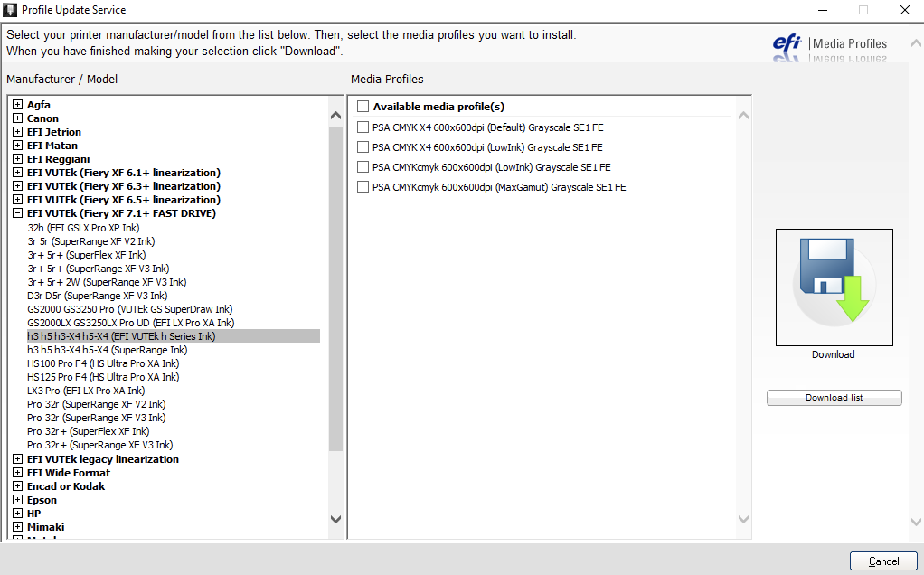The width and height of the screenshot is (924, 575).
Task: Select 3r+ 5r+ (SuperFlex XF Ink)
Action: click(x=86, y=255)
